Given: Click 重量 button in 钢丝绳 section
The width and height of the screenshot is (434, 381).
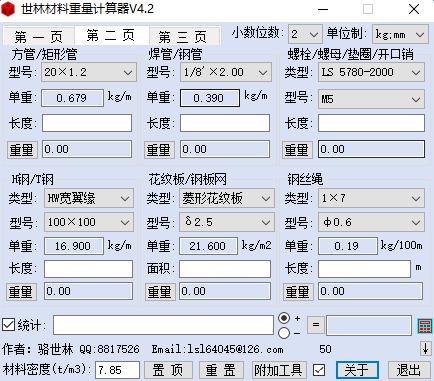Looking at the screenshot, I should [298, 292].
